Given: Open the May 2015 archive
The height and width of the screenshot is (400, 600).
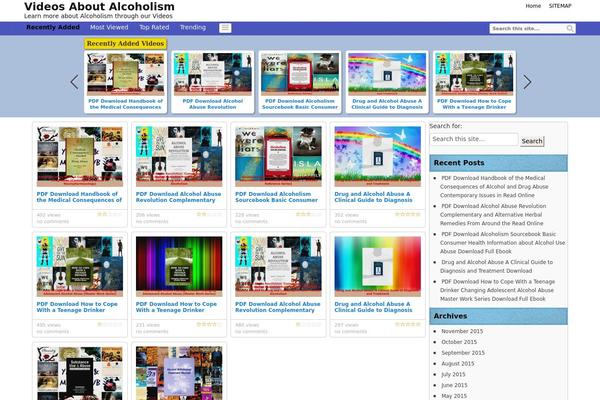Looking at the screenshot, I should pyautogui.click(x=454, y=396).
